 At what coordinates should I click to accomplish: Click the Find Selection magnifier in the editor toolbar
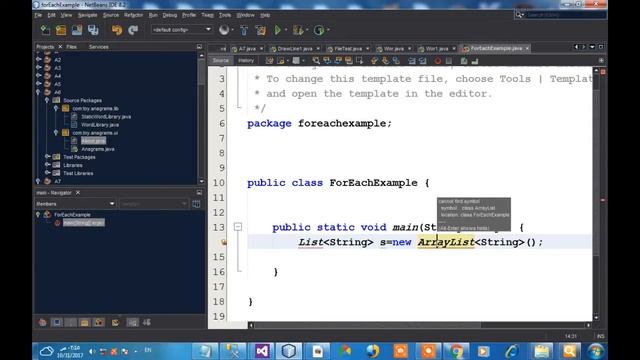point(316,61)
